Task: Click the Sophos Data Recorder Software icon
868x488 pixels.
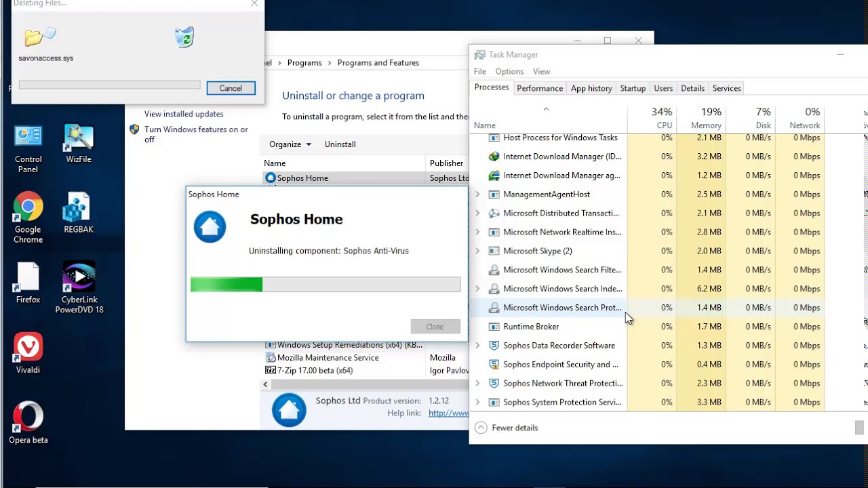Action: 494,346
